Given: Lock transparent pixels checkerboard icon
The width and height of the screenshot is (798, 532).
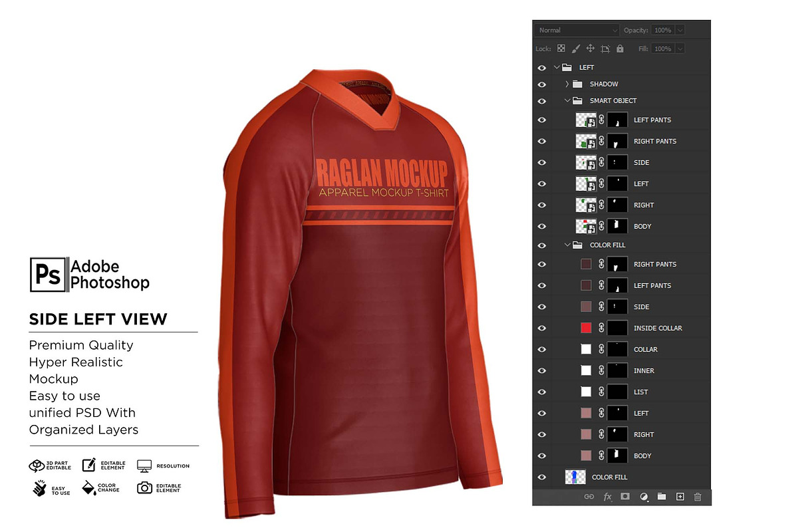Looking at the screenshot, I should [561, 49].
